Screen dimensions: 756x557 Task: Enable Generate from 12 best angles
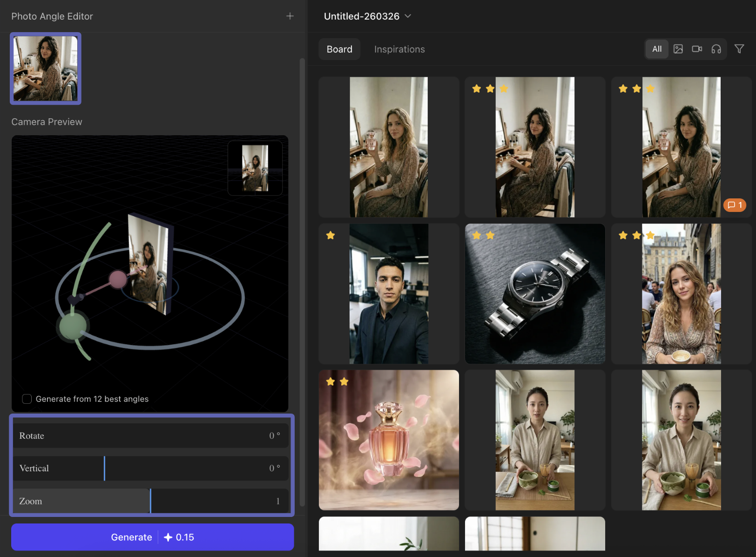coord(27,399)
